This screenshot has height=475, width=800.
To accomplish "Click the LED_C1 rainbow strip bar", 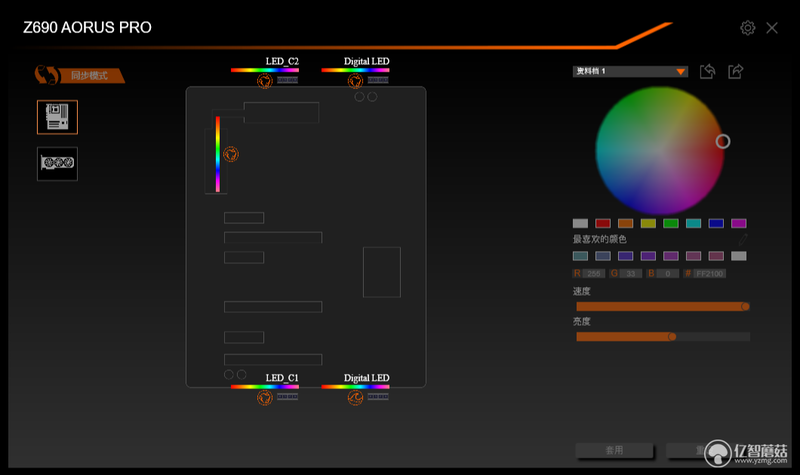I will [264, 387].
